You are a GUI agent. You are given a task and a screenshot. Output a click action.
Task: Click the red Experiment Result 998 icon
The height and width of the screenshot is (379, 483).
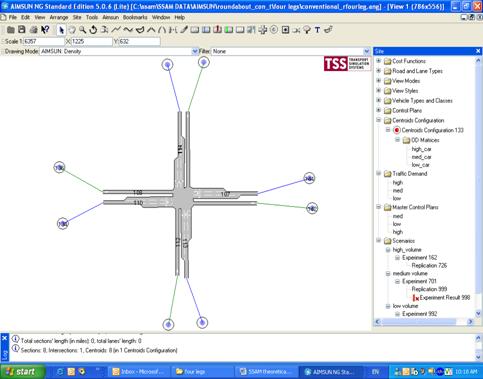point(416,298)
